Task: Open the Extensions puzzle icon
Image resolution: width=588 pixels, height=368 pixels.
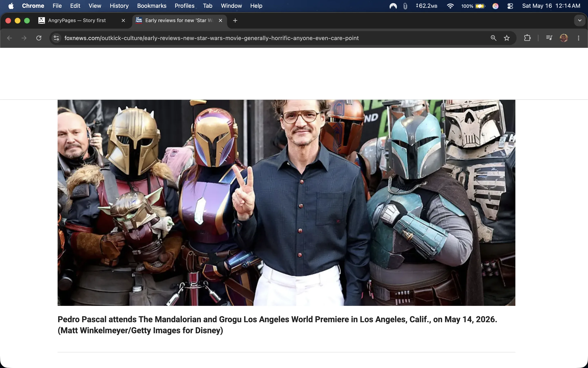Action: 527,38
